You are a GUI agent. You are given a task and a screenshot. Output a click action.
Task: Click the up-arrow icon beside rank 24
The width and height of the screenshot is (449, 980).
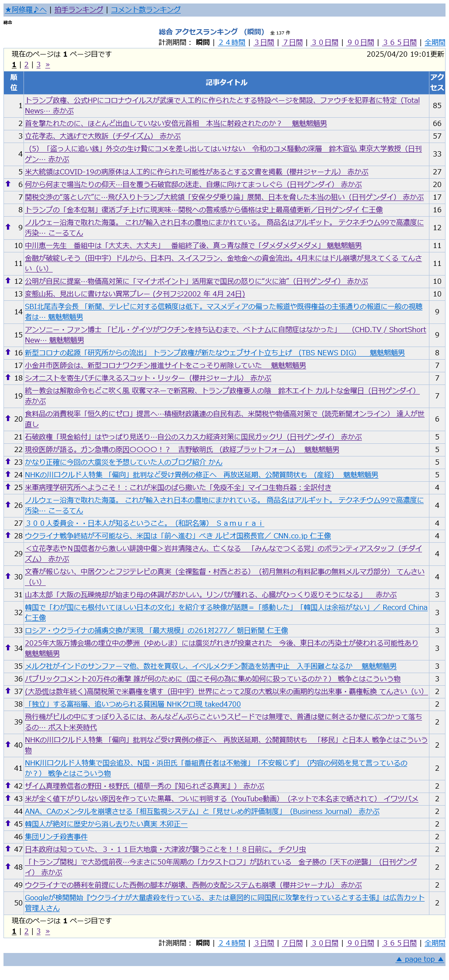8,474
